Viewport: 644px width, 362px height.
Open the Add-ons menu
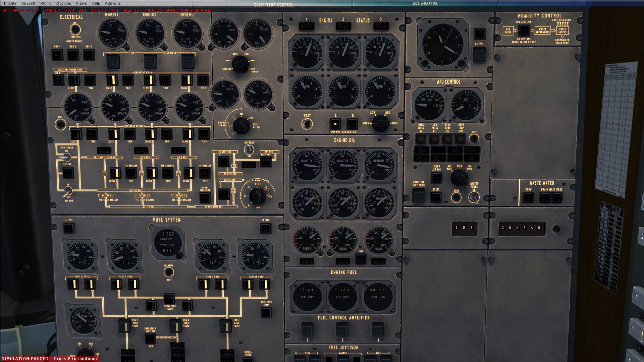pyautogui.click(x=113, y=3)
